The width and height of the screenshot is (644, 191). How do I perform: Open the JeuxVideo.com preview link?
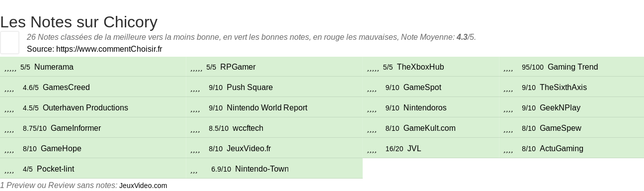point(143,186)
